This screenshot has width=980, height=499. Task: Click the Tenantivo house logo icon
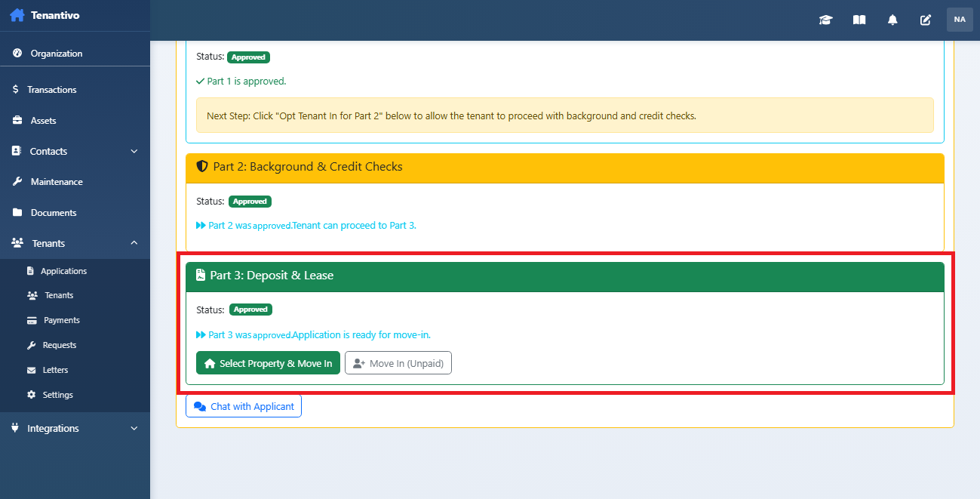17,15
